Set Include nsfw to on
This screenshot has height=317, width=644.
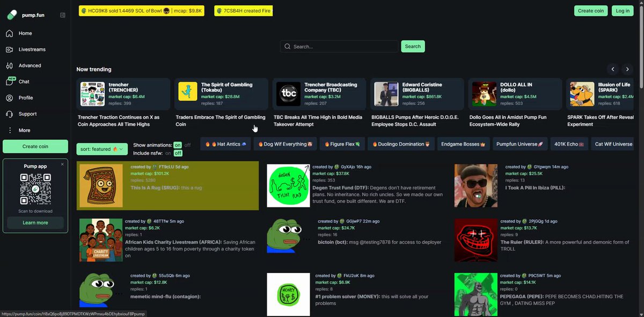click(x=169, y=153)
